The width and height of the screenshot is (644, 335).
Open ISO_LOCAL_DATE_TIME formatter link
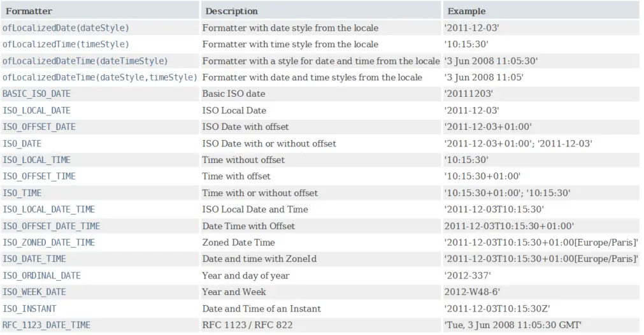[49, 210]
